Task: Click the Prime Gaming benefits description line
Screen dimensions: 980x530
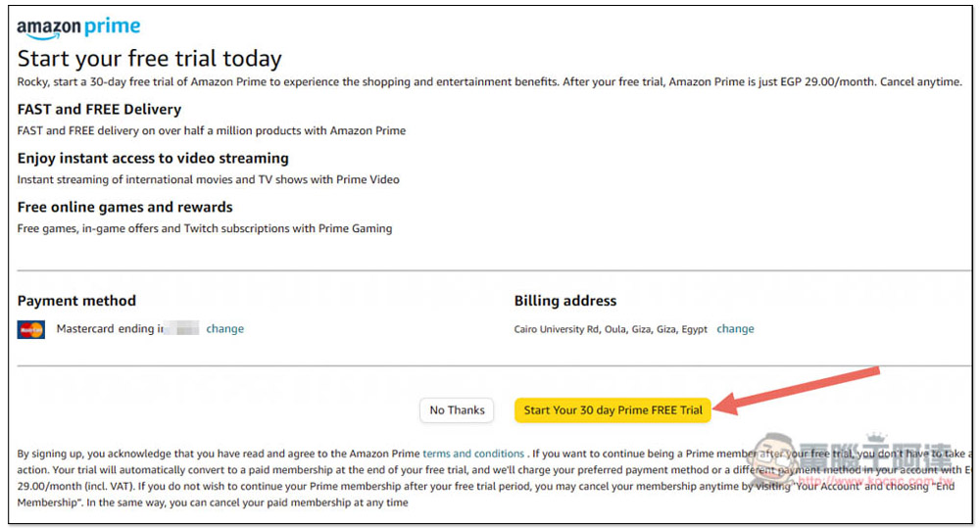Action: point(205,228)
